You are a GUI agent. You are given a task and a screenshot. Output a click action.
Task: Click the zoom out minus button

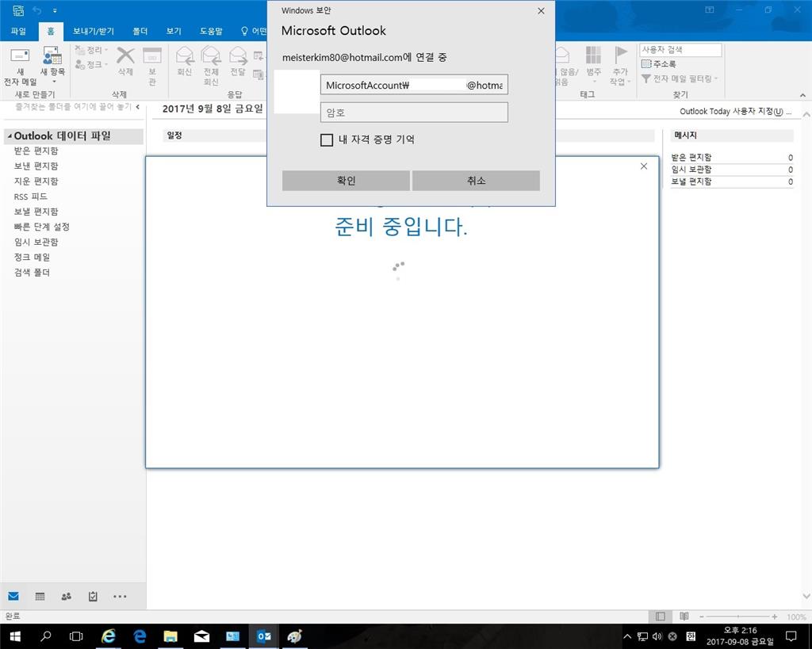pos(702,617)
